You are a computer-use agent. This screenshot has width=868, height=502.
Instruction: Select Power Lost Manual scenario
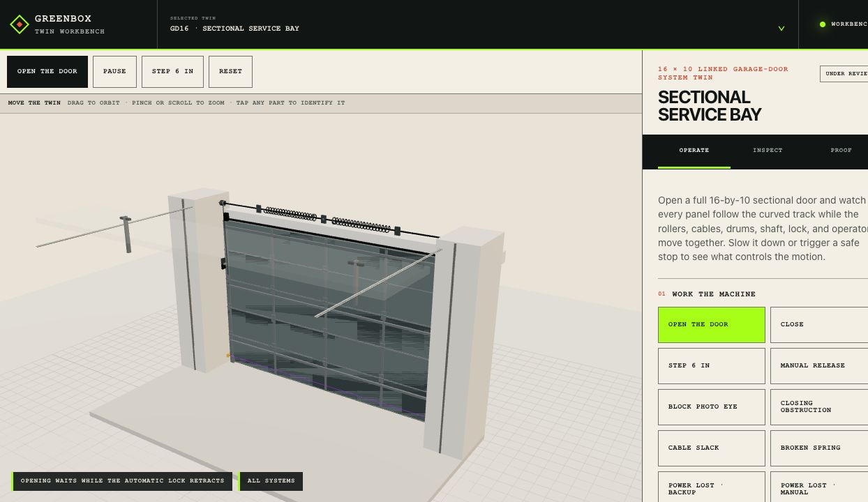(x=819, y=487)
